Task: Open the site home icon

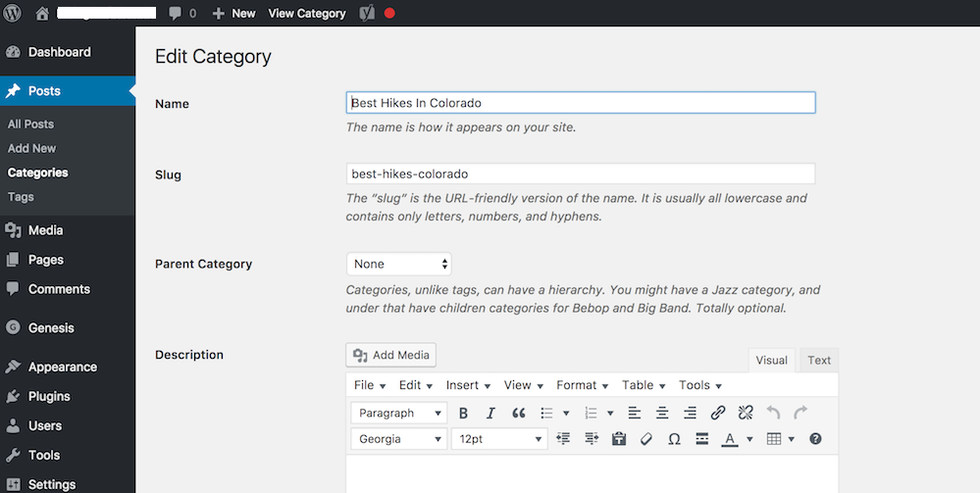Action: pos(42,13)
